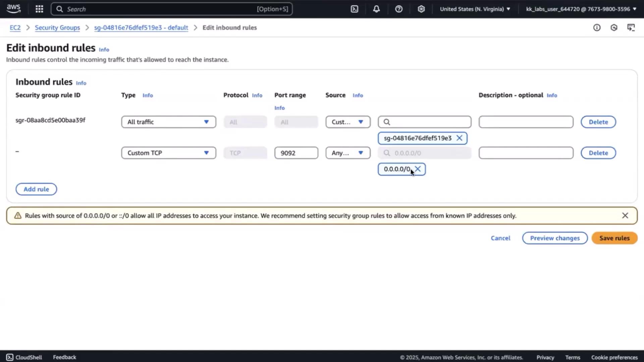Expand the All traffic type dropdown
Image resolution: width=644 pixels, height=362 pixels.
(x=168, y=122)
